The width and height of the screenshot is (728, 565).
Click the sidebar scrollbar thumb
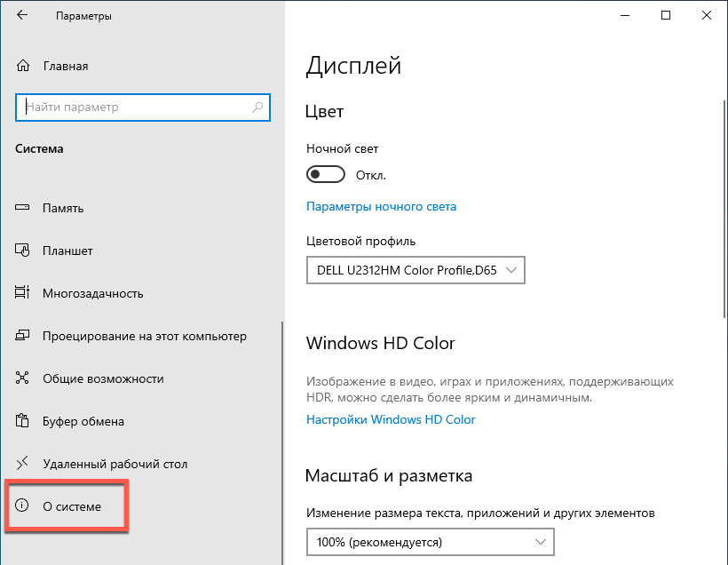coord(282,442)
